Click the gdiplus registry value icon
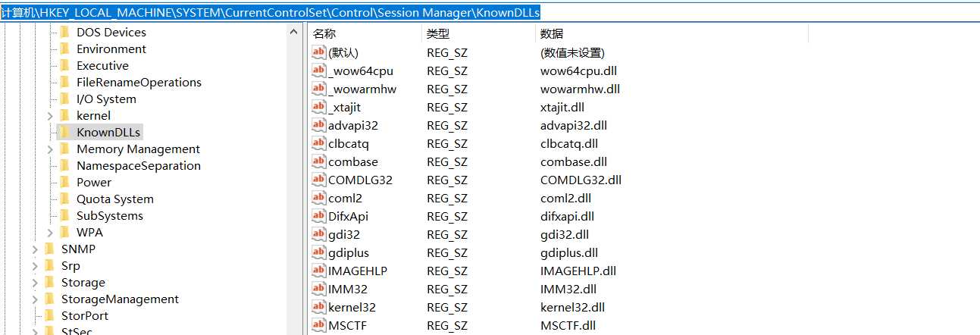980x335 pixels. [x=318, y=252]
